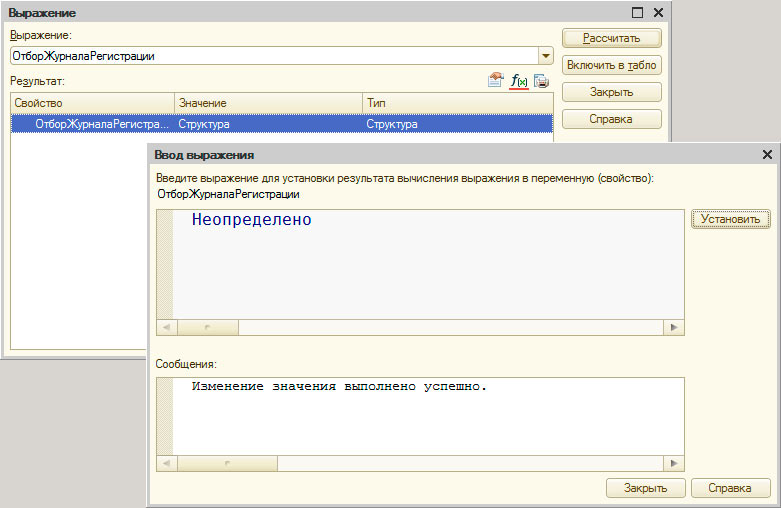Click Справка in the Ввод выражения dialog
The width and height of the screenshot is (781, 508).
pyautogui.click(x=730, y=488)
